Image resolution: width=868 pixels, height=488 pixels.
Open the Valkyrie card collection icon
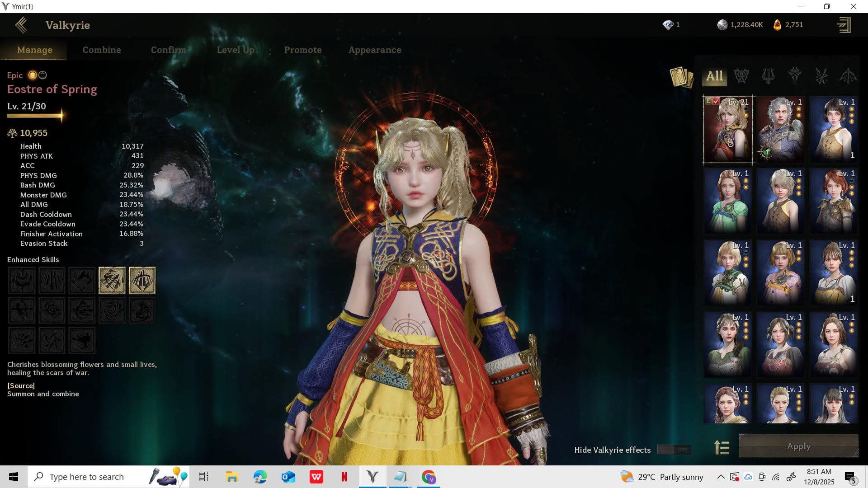[681, 77]
